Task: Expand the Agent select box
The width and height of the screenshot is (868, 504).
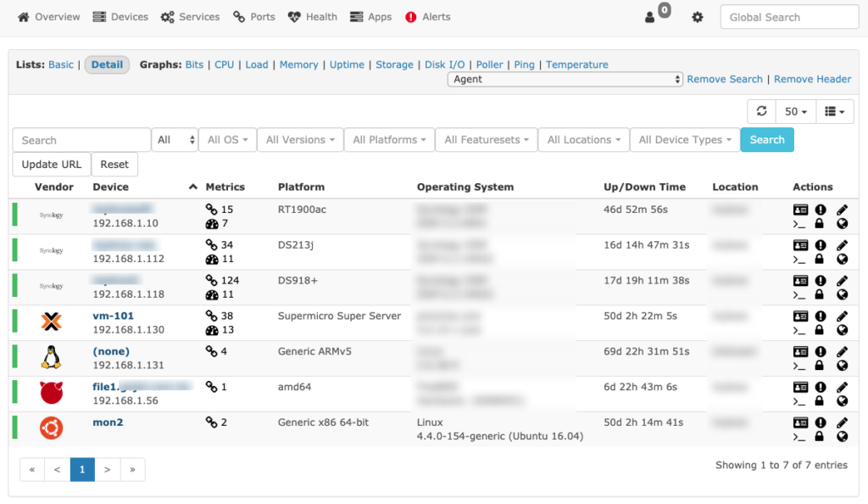Action: pyautogui.click(x=565, y=79)
